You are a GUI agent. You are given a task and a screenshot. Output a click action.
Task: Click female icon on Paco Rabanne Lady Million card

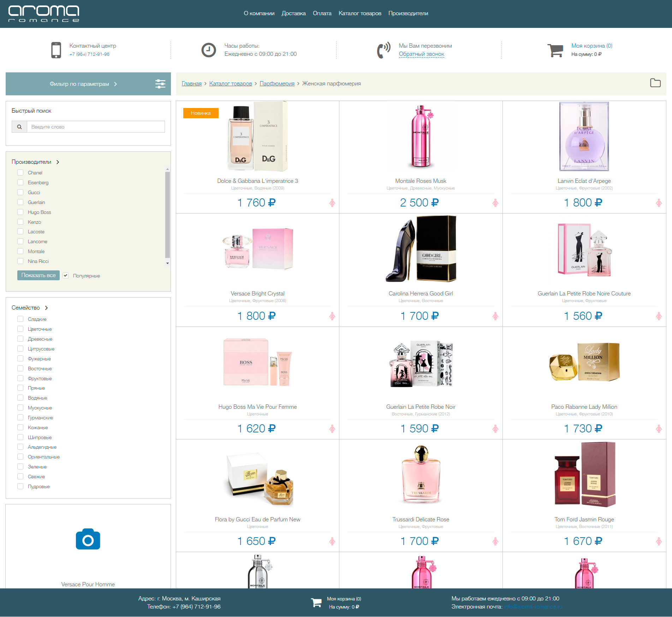pyautogui.click(x=659, y=429)
